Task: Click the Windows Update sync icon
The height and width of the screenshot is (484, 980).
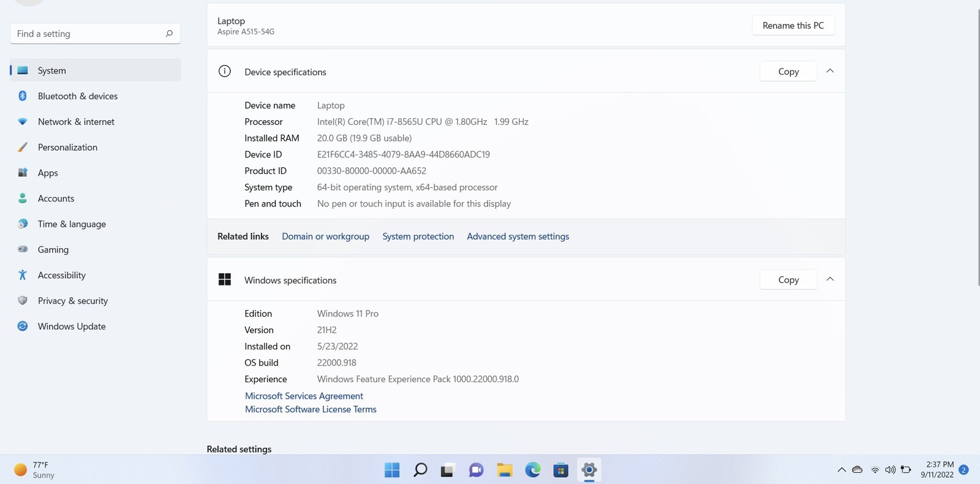Action: click(x=23, y=327)
